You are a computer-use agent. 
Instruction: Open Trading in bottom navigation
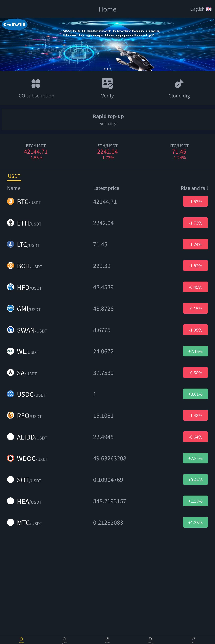150,640
